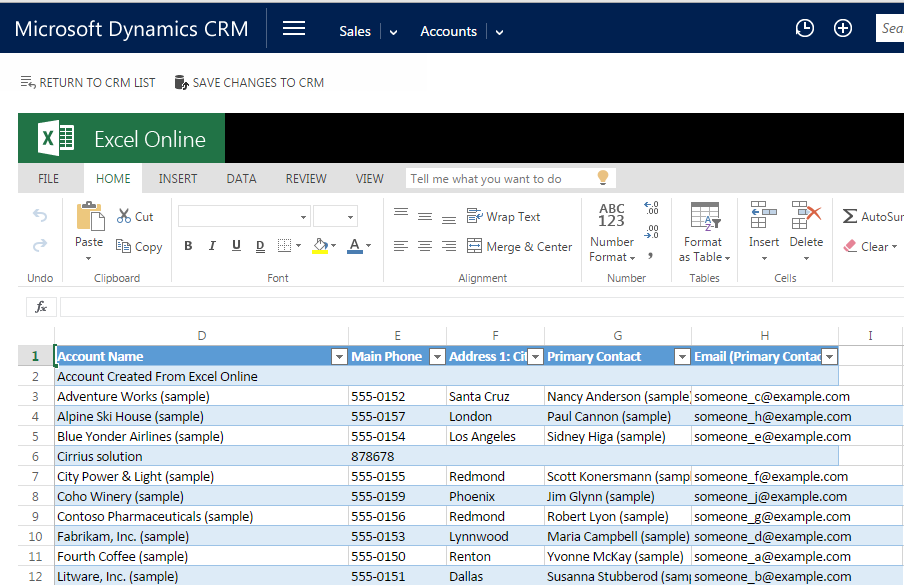Toggle underline formatting
This screenshot has height=585, width=904.
tap(236, 246)
